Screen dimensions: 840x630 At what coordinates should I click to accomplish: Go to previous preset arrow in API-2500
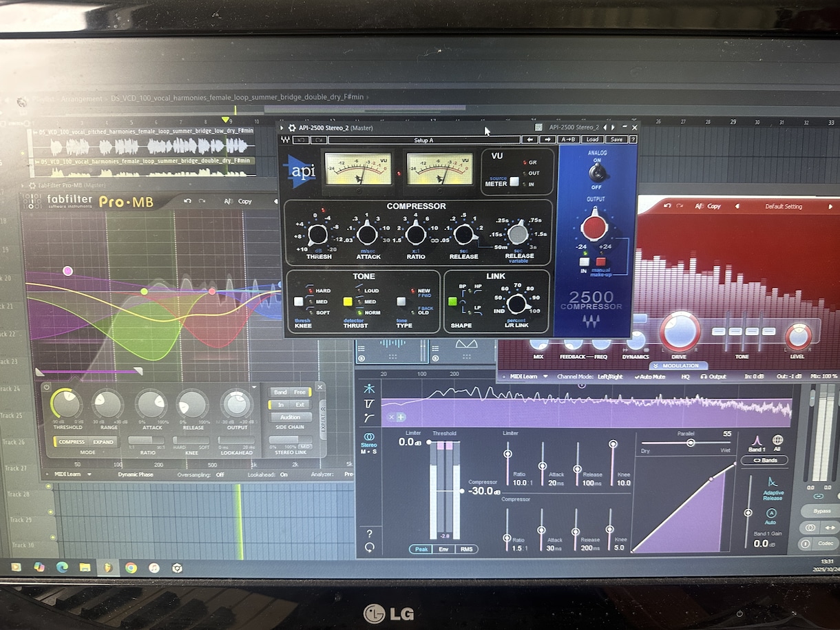point(529,140)
